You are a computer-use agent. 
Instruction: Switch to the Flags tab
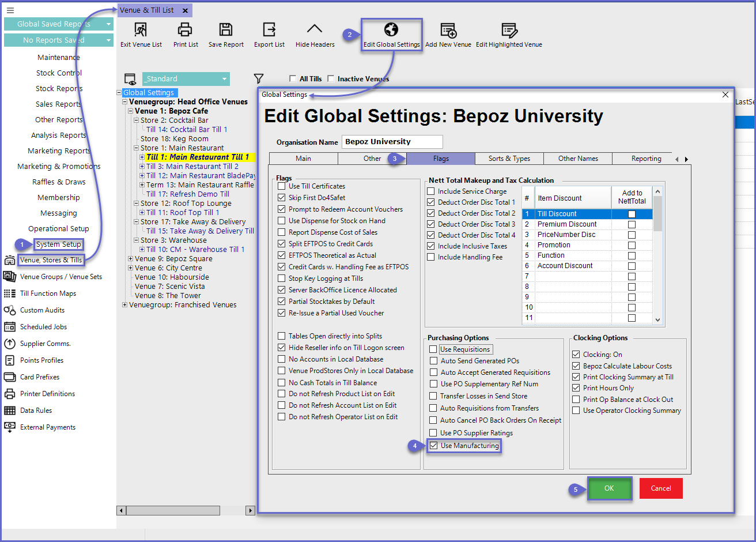[441, 159]
